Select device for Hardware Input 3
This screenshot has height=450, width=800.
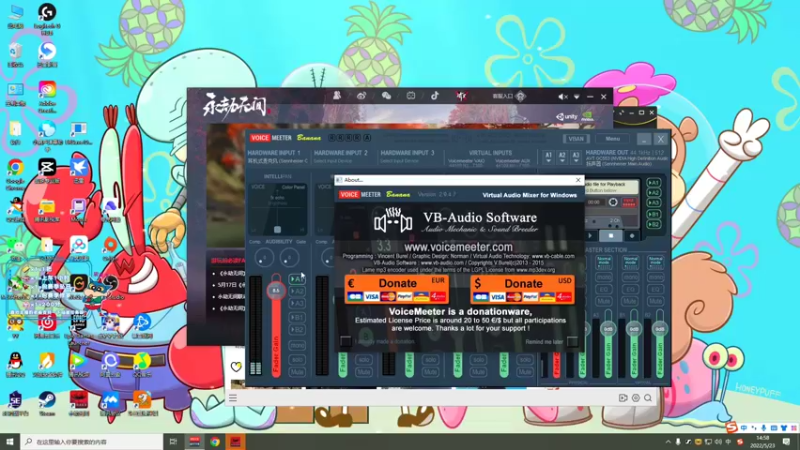[399, 161]
